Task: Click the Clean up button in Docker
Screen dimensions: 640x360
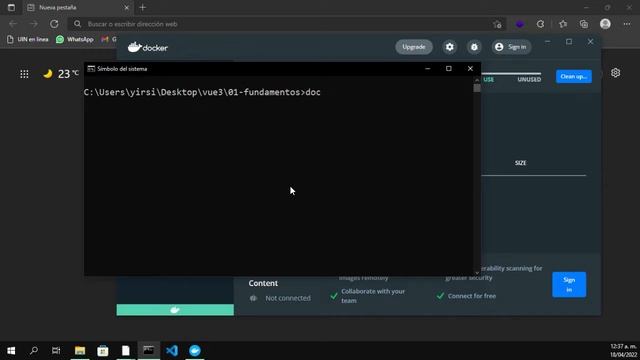Action: point(573,76)
